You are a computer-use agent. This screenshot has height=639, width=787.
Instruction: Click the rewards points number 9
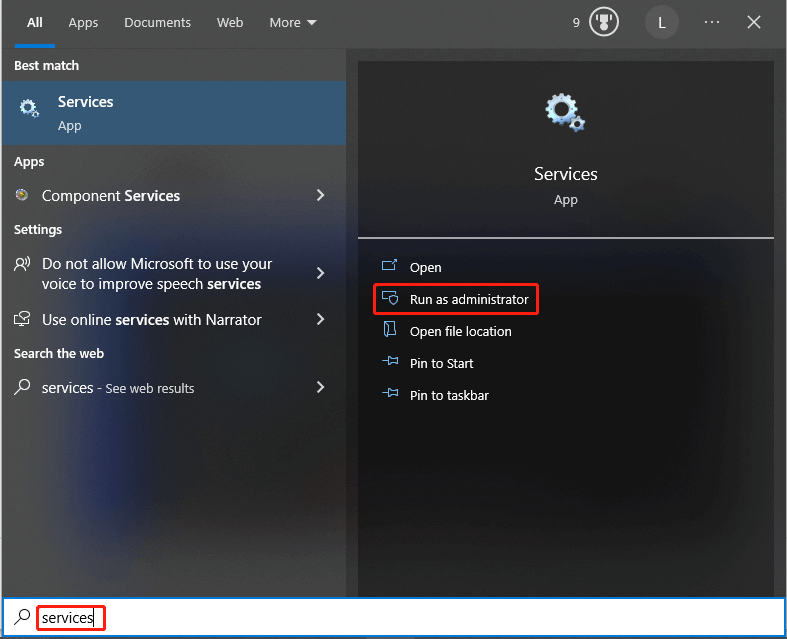click(x=576, y=23)
